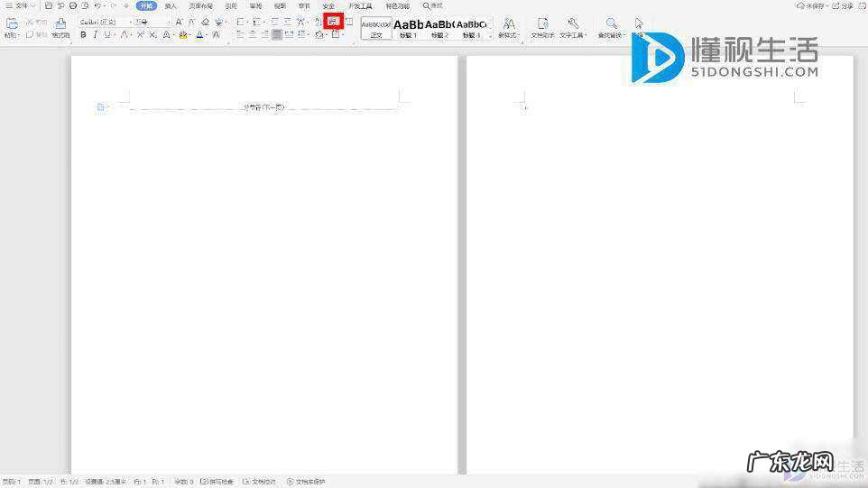Image resolution: width=868 pixels, height=488 pixels.
Task: Toggle center alignment
Action: [253, 34]
